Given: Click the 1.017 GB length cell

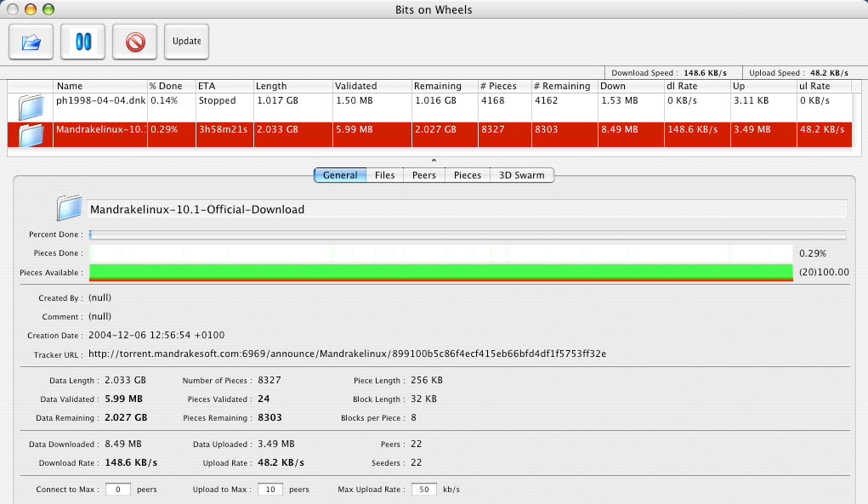Looking at the screenshot, I should click(x=292, y=107).
